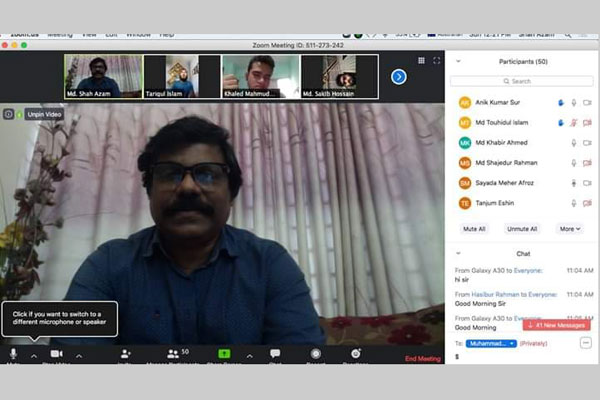The width and height of the screenshot is (600, 400).
Task: Jump to 41 New Messages
Action: 556,325
